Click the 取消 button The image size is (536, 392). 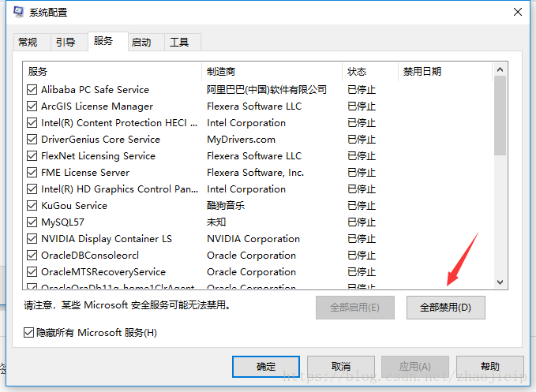pos(341,367)
